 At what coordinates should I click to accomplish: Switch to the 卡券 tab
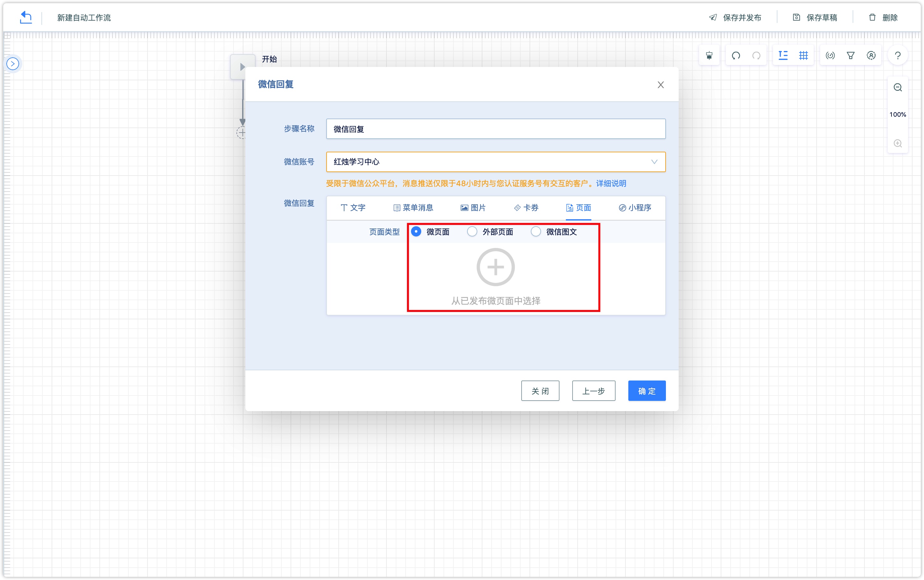(526, 207)
